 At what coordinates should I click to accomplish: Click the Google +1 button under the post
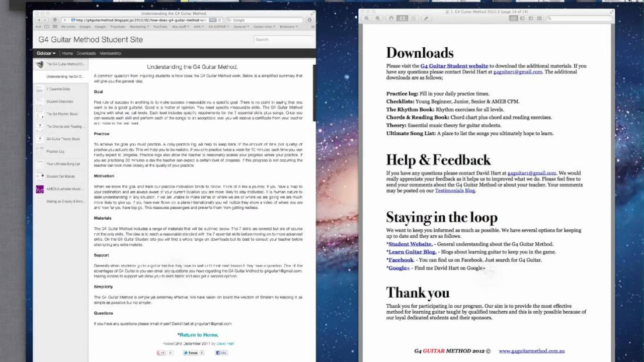[162, 353]
